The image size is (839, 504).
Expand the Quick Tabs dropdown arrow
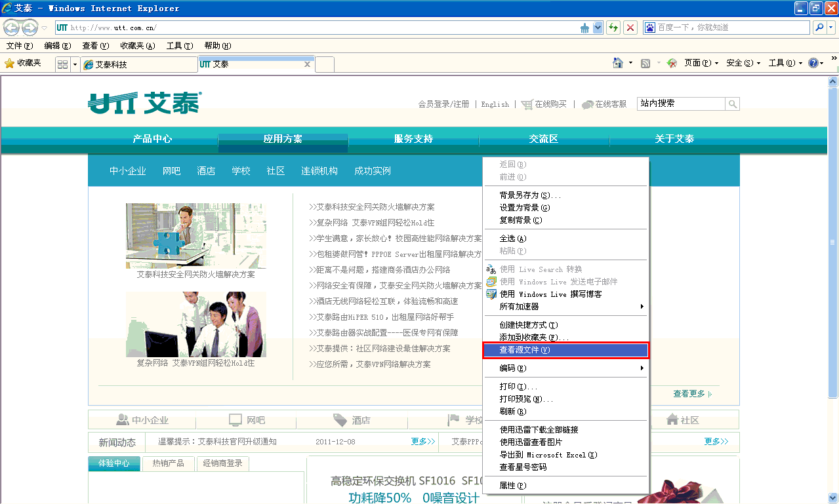75,64
